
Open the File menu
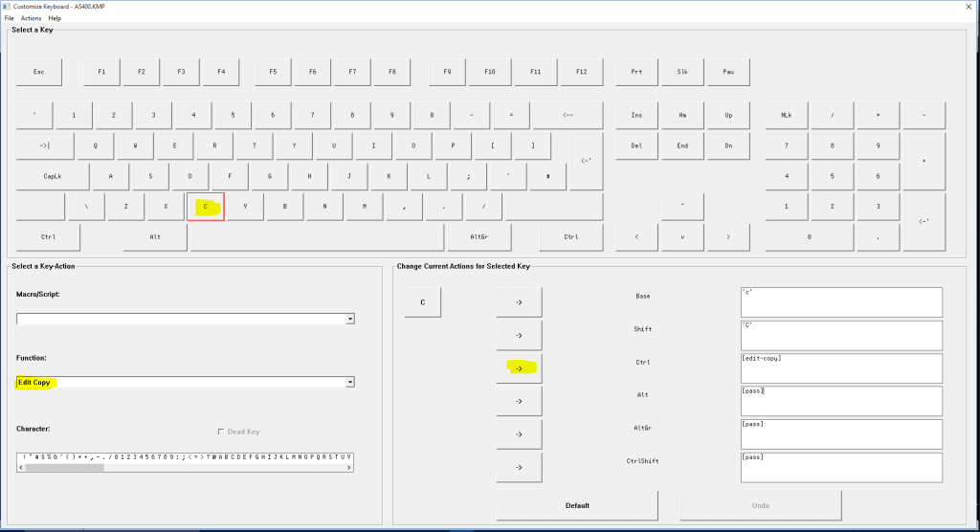[10, 18]
